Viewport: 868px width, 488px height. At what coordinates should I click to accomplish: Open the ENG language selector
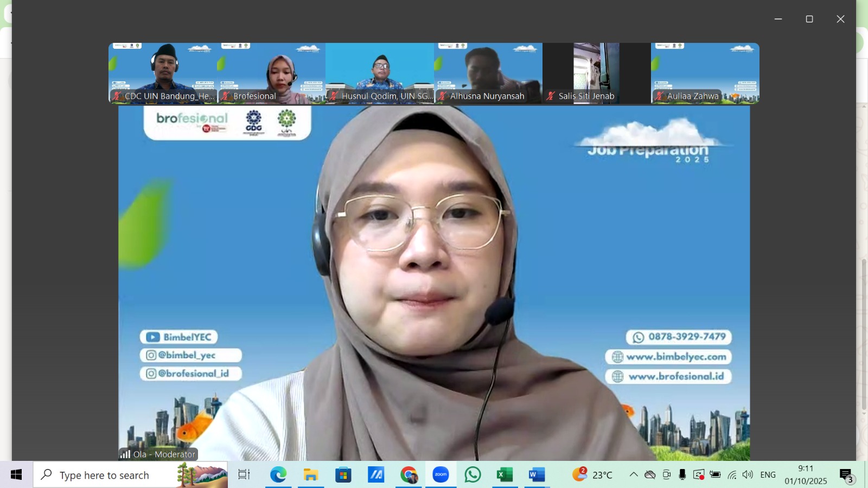click(768, 475)
